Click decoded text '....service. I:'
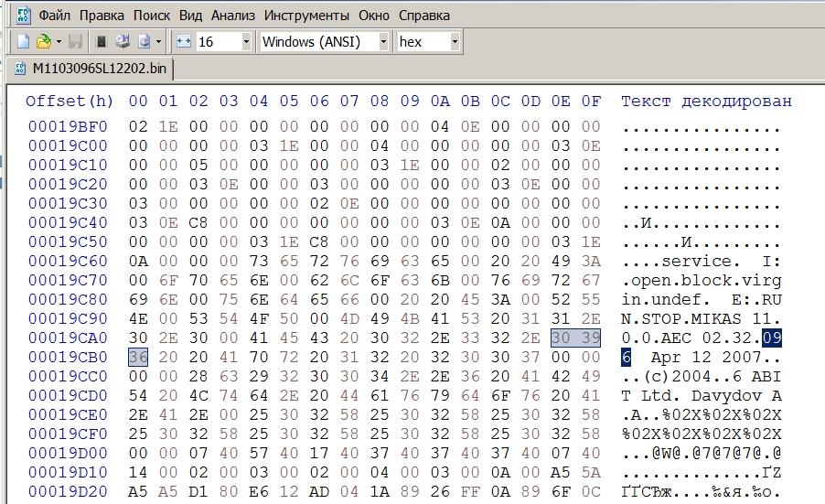 click(702, 261)
